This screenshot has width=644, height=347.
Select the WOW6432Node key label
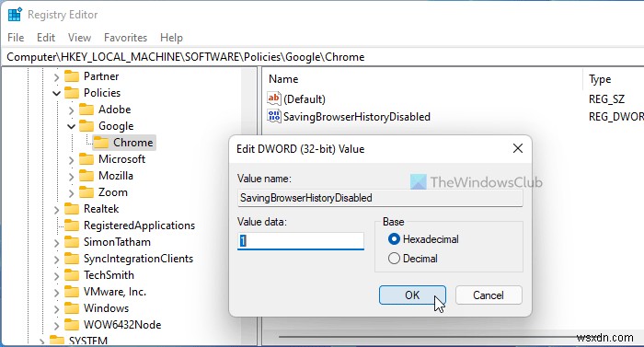pos(122,325)
